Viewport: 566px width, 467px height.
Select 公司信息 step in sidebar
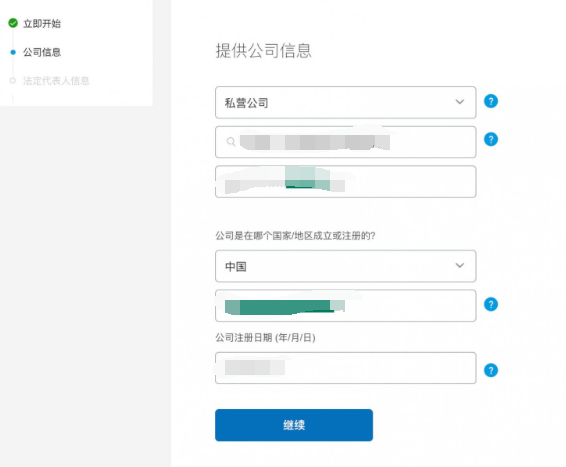pos(42,52)
